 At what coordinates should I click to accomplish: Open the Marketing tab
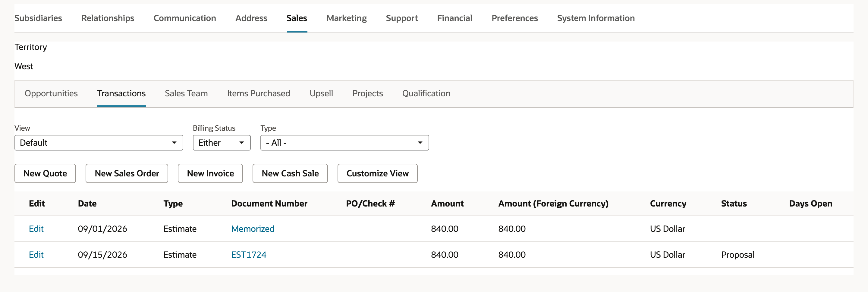pyautogui.click(x=346, y=18)
